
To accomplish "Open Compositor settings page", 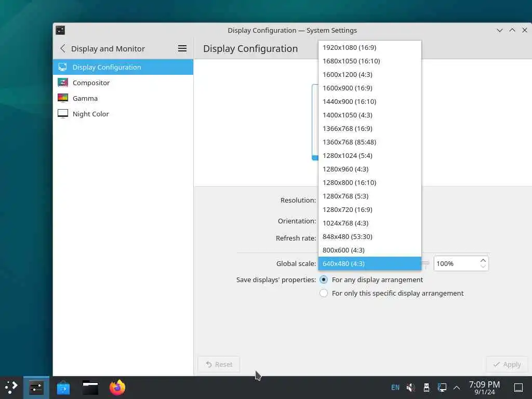I will tap(123, 83).
